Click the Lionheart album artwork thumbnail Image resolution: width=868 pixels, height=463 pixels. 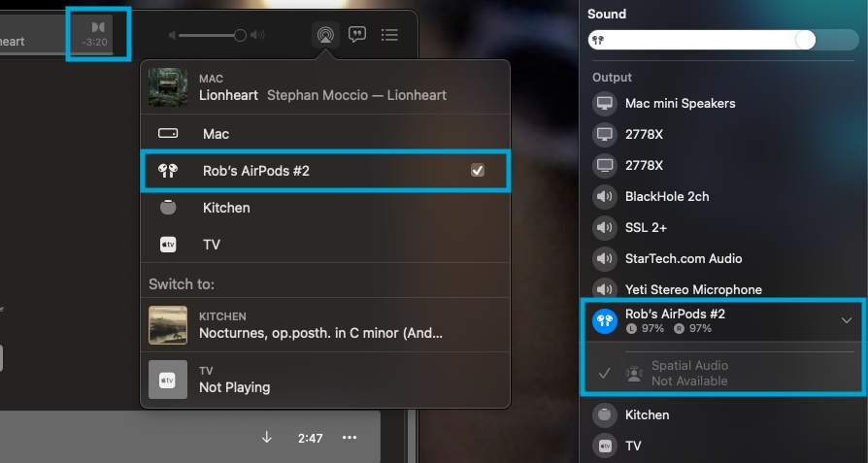pyautogui.click(x=168, y=87)
